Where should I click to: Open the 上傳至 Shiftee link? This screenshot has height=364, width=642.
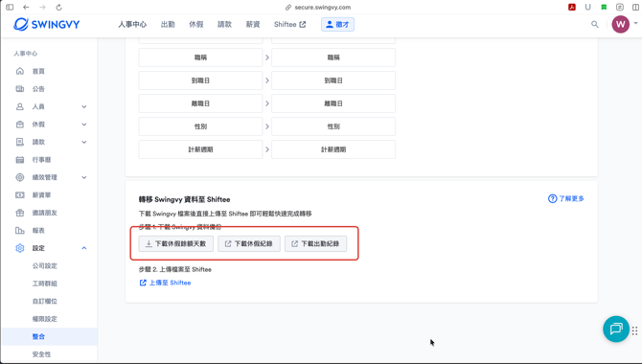pos(165,283)
